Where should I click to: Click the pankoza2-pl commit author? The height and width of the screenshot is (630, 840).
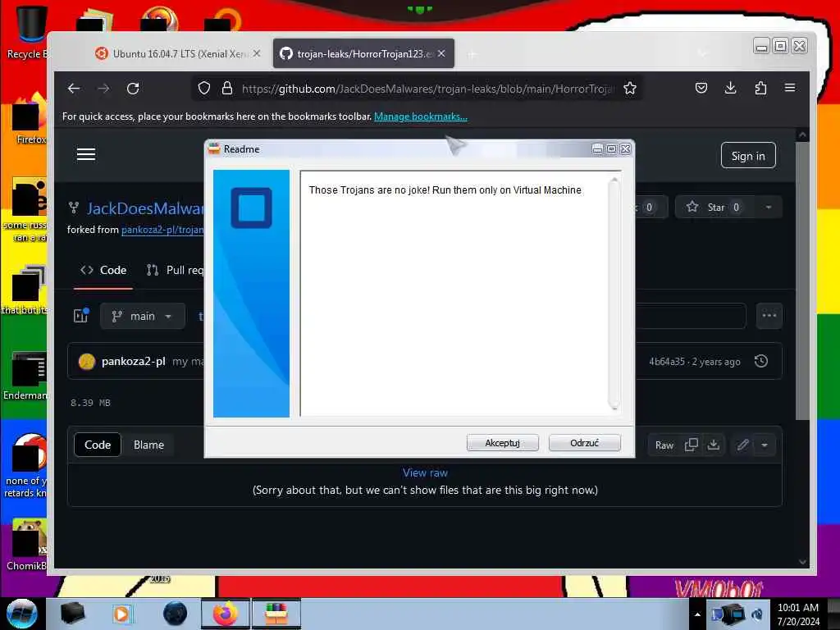click(134, 362)
